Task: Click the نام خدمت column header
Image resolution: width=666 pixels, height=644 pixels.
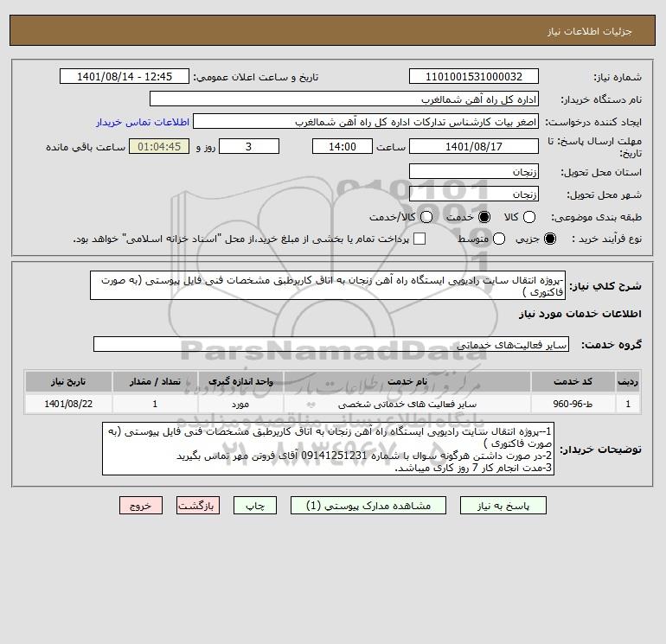Action: point(407,381)
